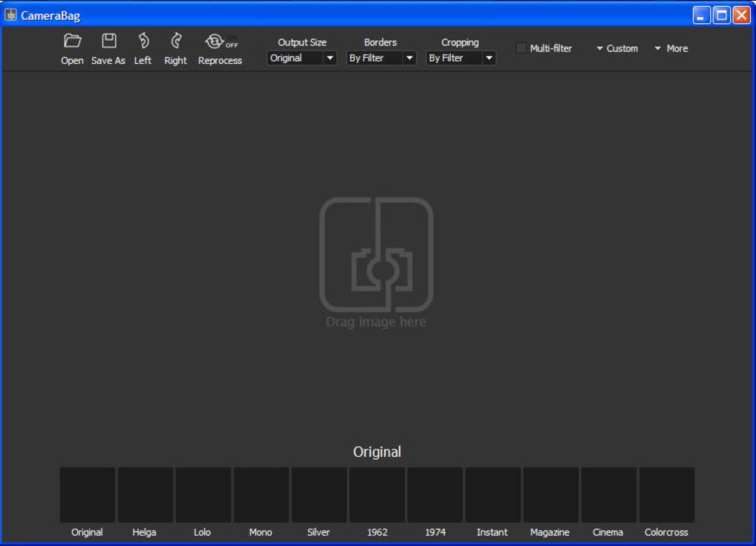Select the 1962 filter thumbnail

coord(377,495)
